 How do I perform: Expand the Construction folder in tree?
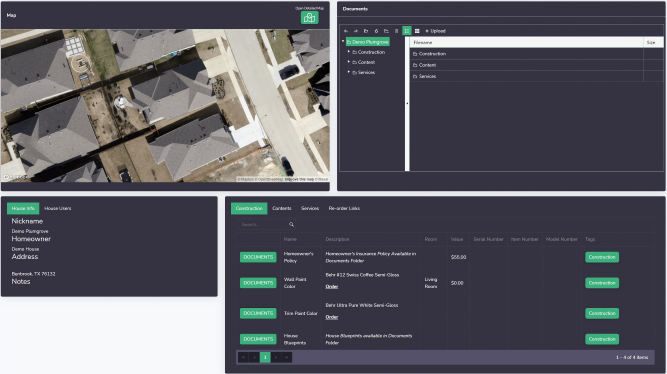[349, 52]
